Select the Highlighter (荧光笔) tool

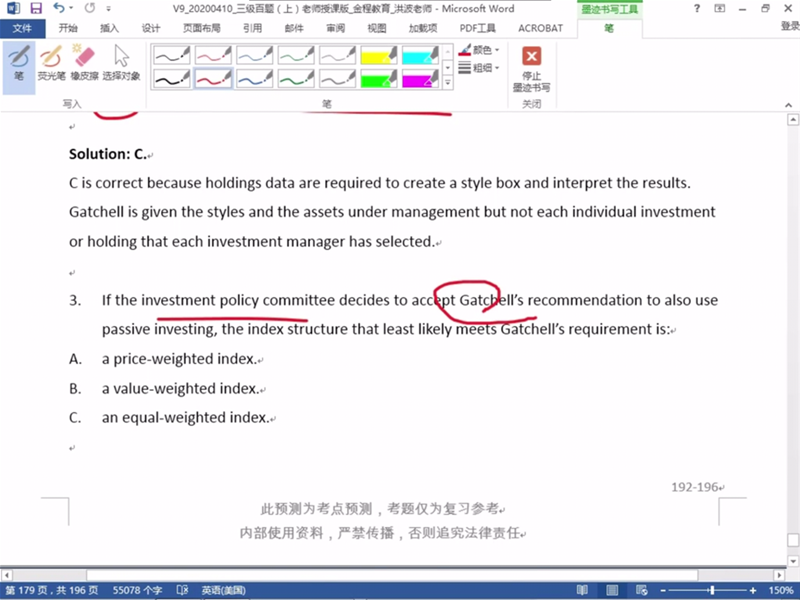[x=51, y=62]
